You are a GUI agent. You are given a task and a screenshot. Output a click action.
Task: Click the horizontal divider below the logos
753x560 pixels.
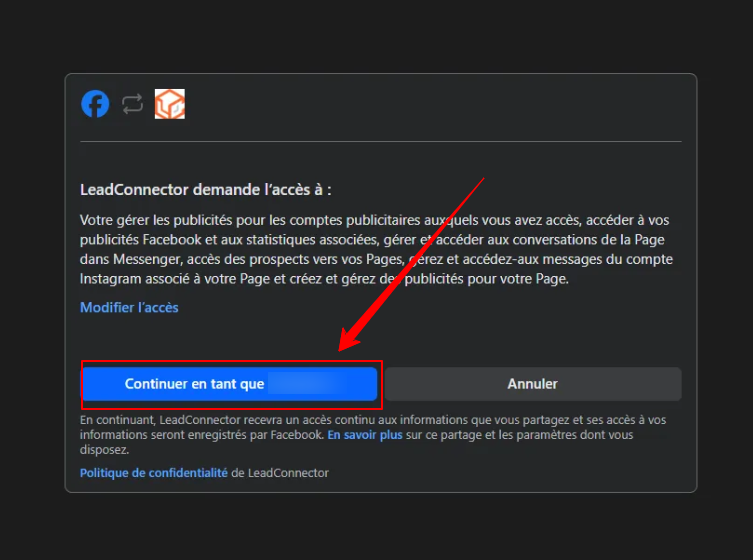click(380, 141)
